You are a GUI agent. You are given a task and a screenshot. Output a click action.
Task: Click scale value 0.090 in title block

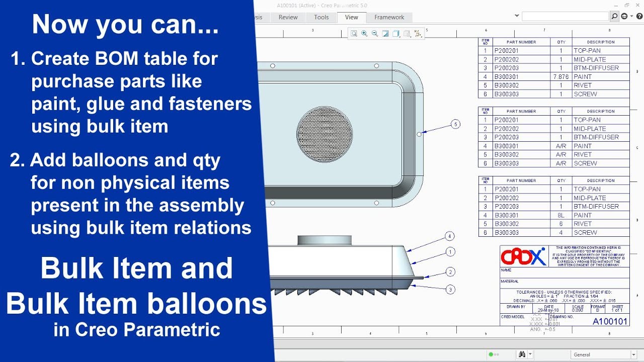(578, 310)
